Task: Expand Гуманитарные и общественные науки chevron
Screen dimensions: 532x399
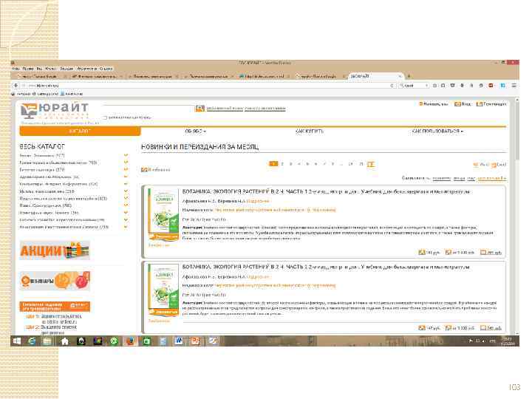Action: (x=126, y=163)
